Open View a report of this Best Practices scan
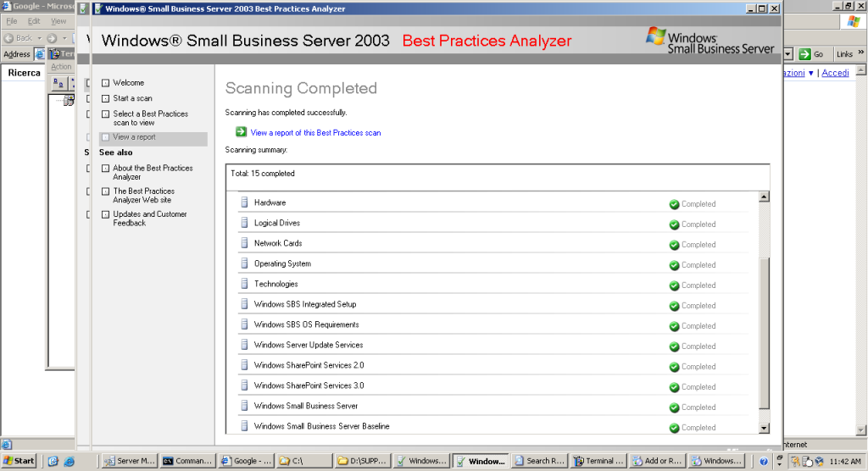Viewport: 868px width, 471px height. point(315,133)
